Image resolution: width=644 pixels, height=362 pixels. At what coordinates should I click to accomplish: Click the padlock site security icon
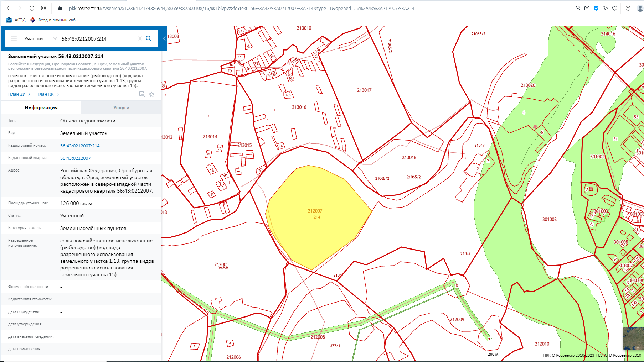60,8
